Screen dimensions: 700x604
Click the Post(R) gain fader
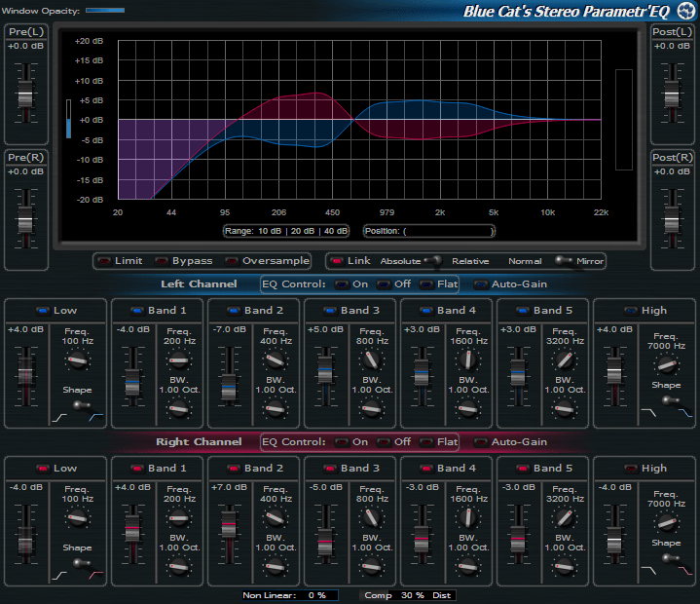[x=672, y=220]
